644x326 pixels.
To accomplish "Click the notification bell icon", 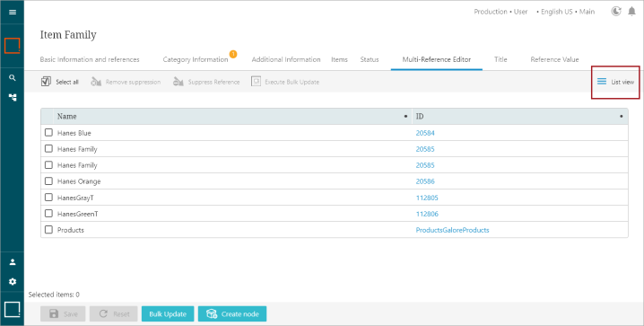I will click(x=631, y=12).
